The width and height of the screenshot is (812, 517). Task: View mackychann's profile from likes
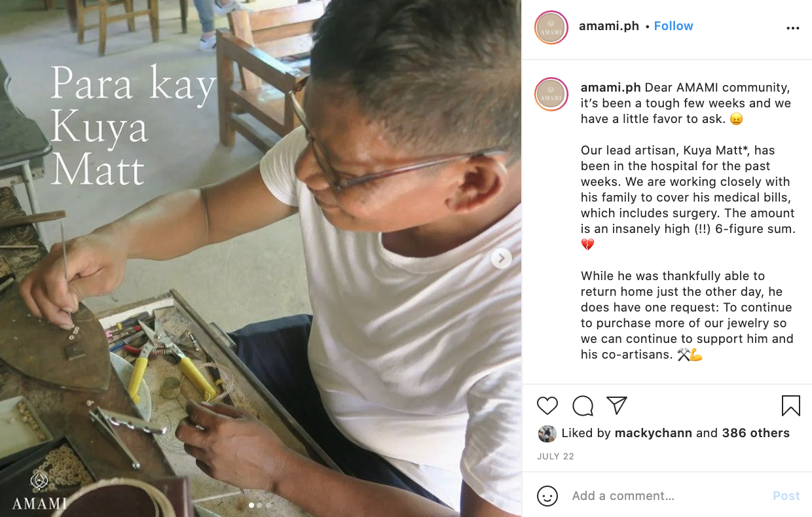(654, 433)
